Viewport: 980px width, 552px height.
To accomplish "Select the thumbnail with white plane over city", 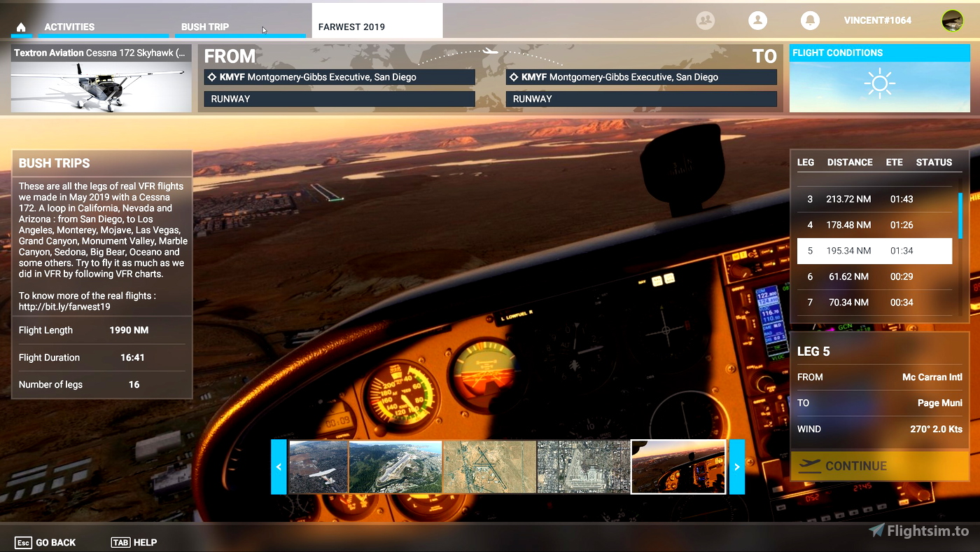I will [318, 467].
